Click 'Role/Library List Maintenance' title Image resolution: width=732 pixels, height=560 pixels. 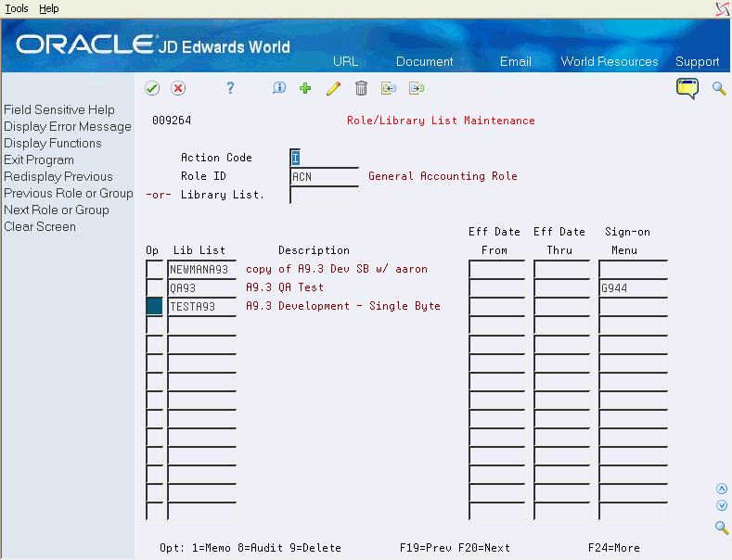pos(441,121)
